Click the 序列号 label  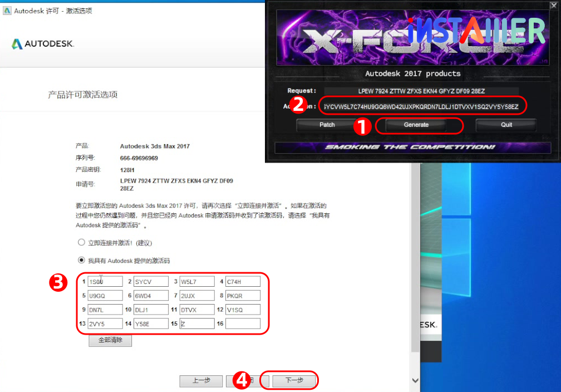(85, 158)
